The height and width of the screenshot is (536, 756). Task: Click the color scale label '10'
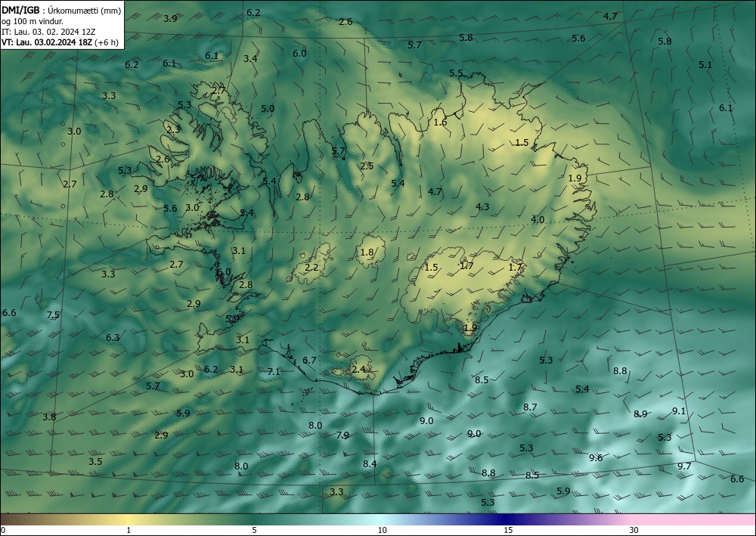pyautogui.click(x=382, y=530)
